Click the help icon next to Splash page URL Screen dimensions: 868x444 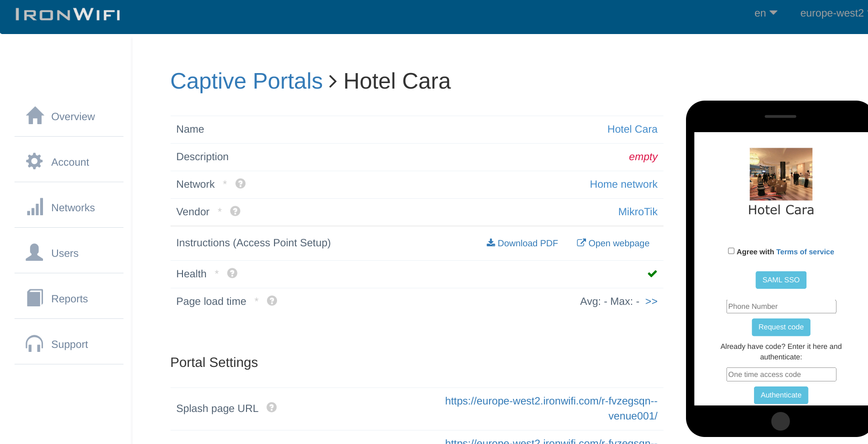click(271, 407)
